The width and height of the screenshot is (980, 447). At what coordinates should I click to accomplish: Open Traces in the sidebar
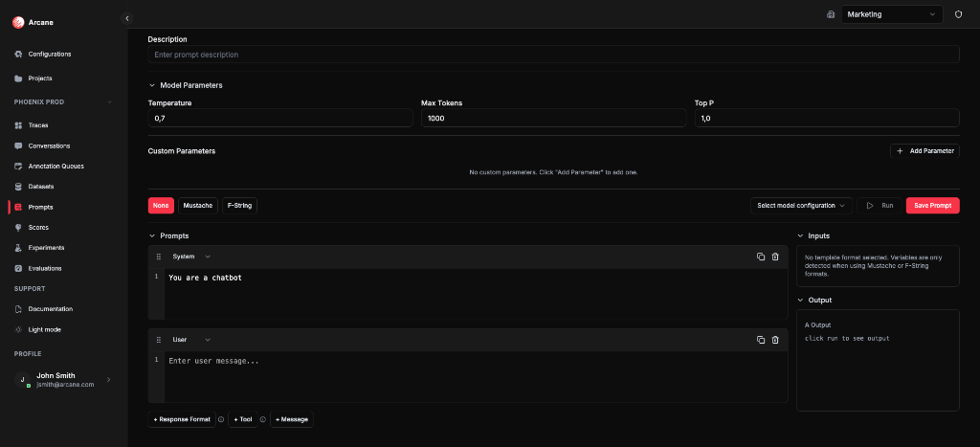[x=38, y=125]
